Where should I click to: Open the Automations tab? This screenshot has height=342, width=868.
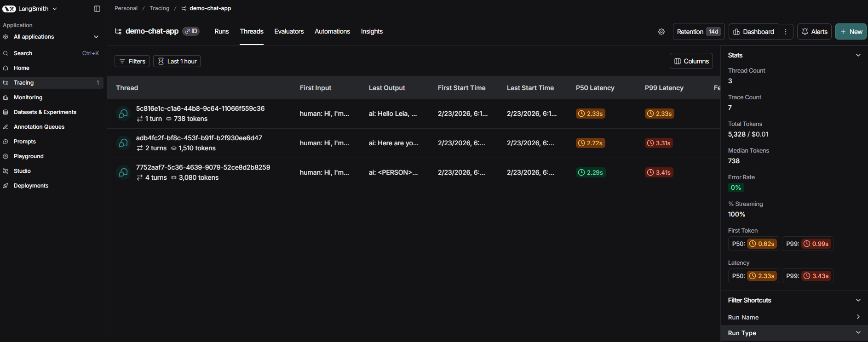(332, 31)
